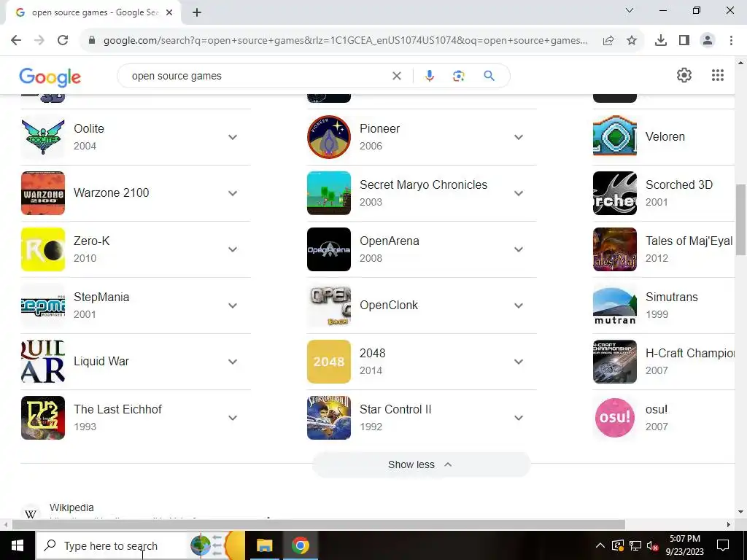Open Google quick settings gear
Screen dimensions: 747x560
click(x=684, y=75)
